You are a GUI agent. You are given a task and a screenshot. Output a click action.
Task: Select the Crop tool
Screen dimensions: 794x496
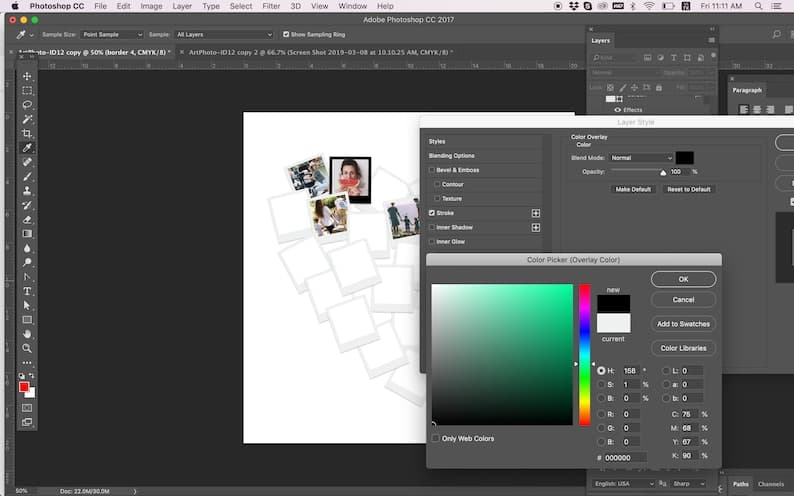point(27,134)
